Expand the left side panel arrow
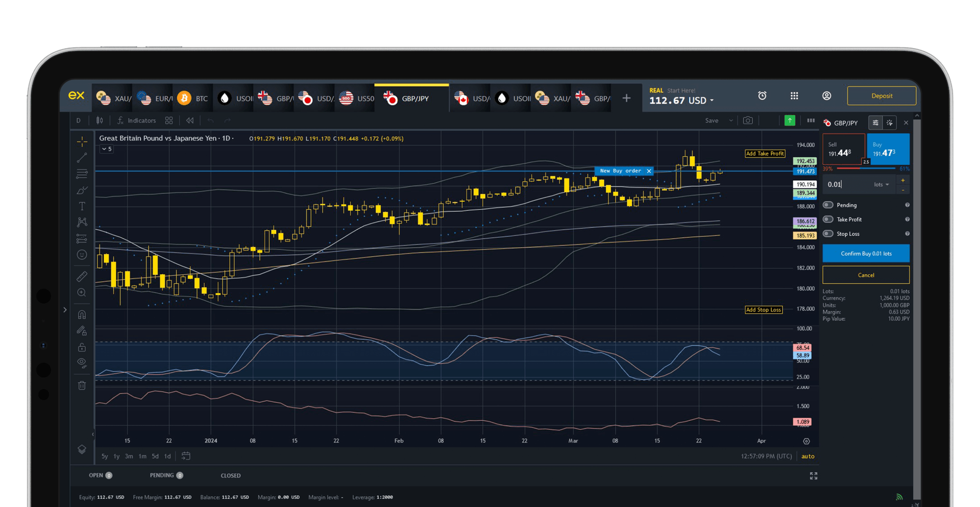The height and width of the screenshot is (507, 980). [x=65, y=309]
